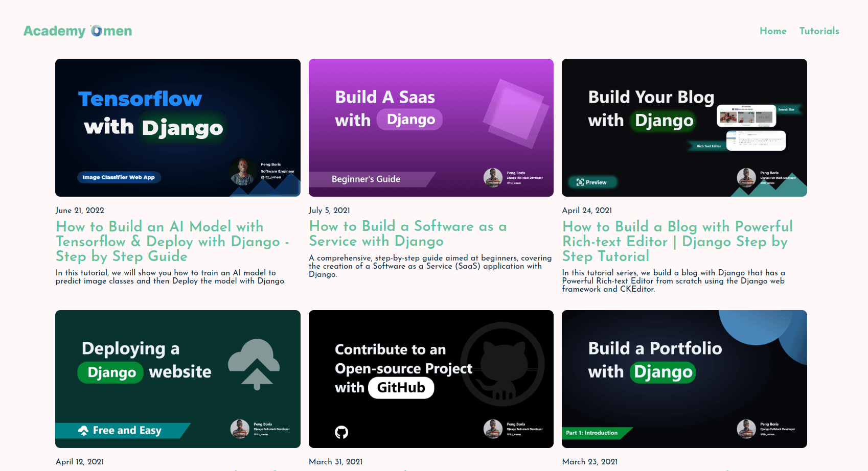Click the date 'March 31, 2021'

tap(335, 462)
